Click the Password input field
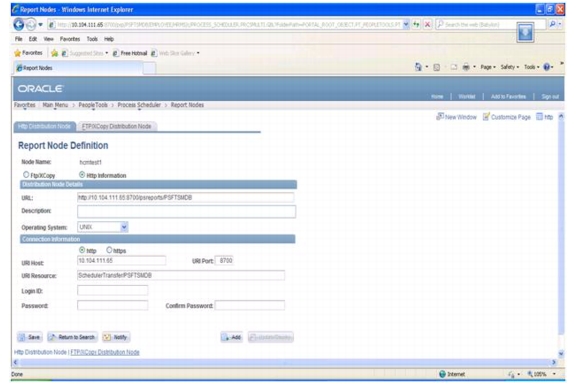This screenshot has height=384, width=576. 112,305
